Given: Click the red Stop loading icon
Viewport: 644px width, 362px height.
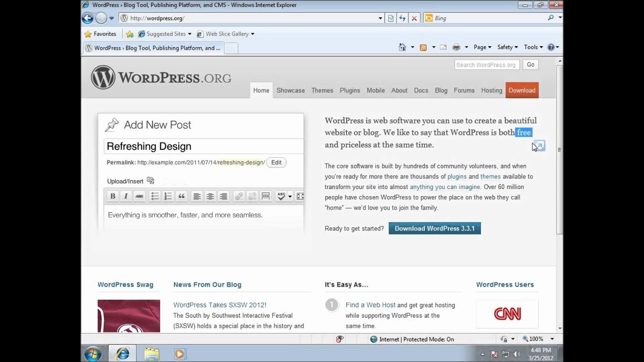Looking at the screenshot, I should 414,18.
